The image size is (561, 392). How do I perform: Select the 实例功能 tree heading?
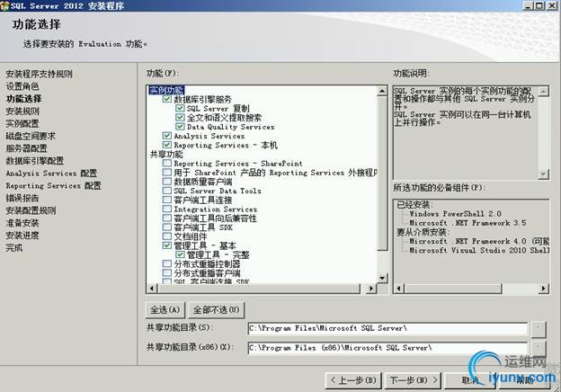[x=166, y=90]
